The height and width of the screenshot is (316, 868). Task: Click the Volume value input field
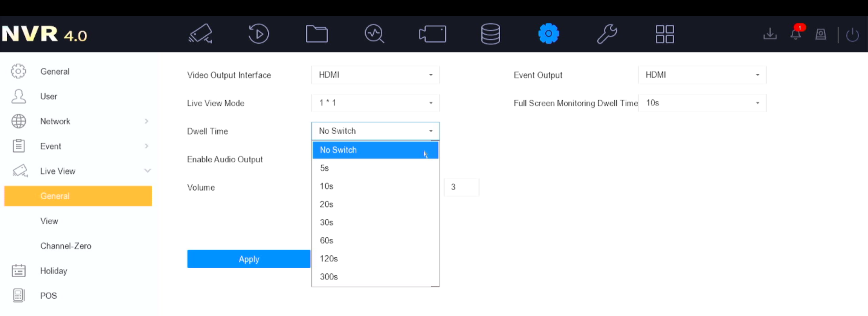point(461,187)
